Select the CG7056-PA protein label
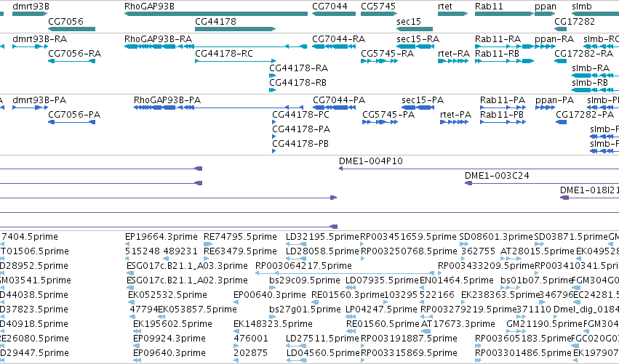619x364 pixels. pos(74,115)
